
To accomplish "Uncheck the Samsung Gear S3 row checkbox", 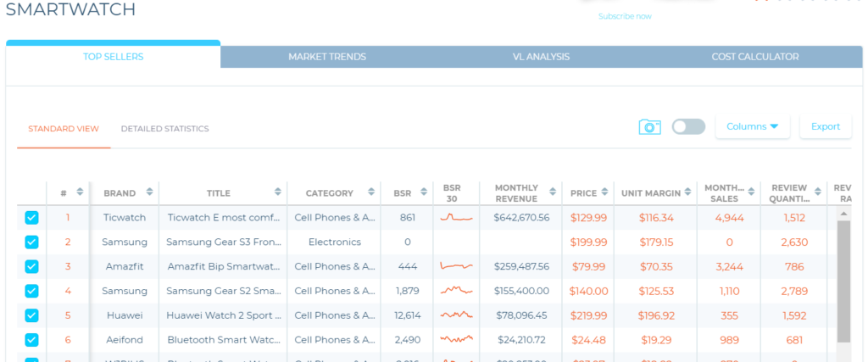I will tap(31, 242).
